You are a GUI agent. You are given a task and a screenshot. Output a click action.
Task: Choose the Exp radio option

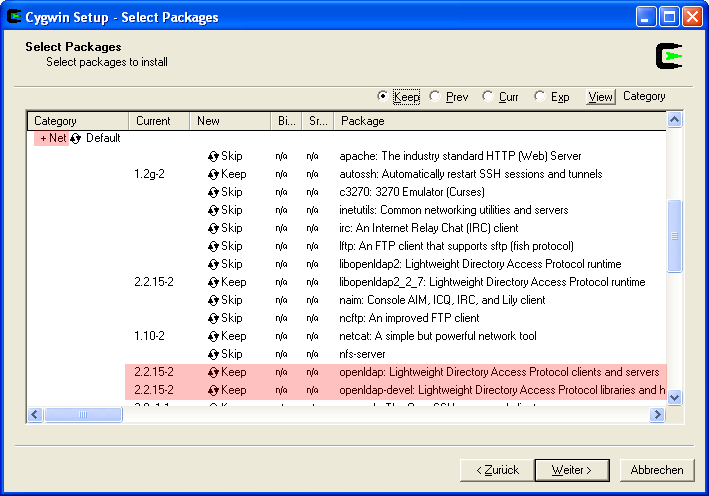click(539, 96)
